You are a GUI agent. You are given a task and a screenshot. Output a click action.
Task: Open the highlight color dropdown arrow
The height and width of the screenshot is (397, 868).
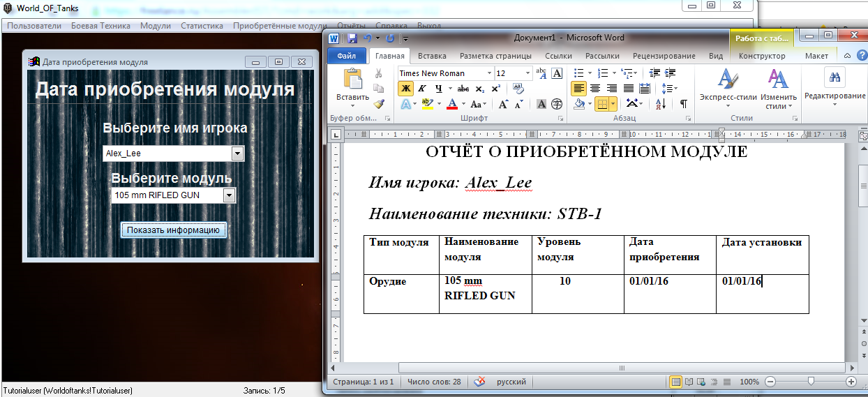(x=440, y=104)
